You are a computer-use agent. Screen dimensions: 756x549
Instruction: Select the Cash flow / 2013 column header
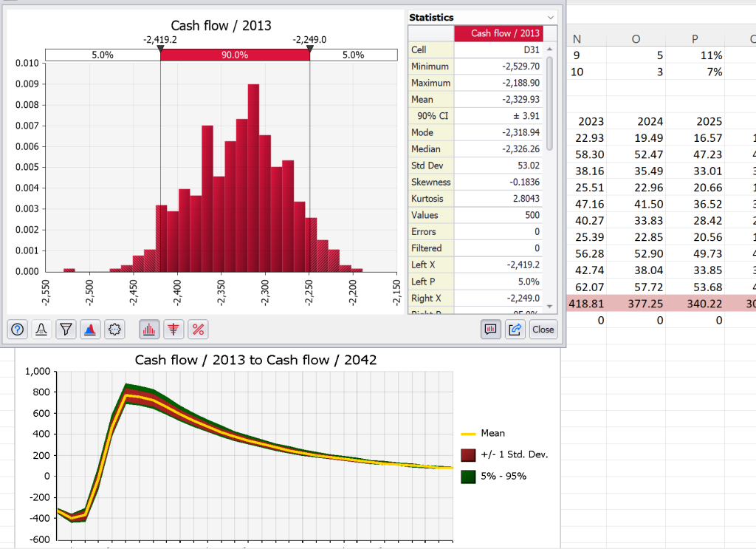click(x=498, y=33)
